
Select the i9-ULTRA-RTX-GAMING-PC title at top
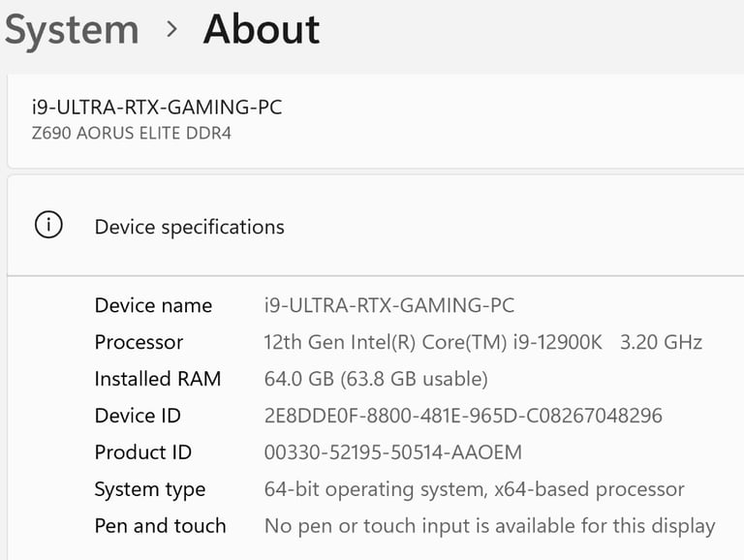157,108
